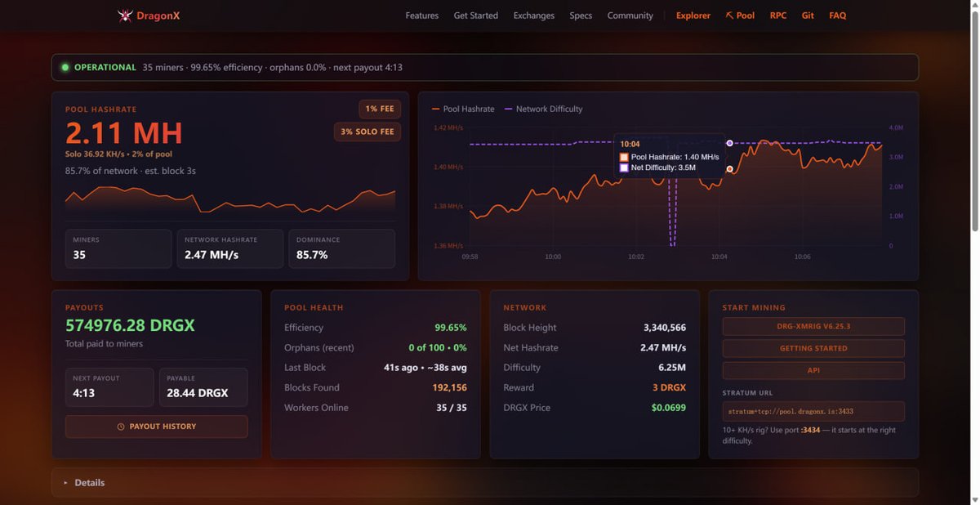Click the Network Hashrate stat card
980x505 pixels.
[x=230, y=248]
